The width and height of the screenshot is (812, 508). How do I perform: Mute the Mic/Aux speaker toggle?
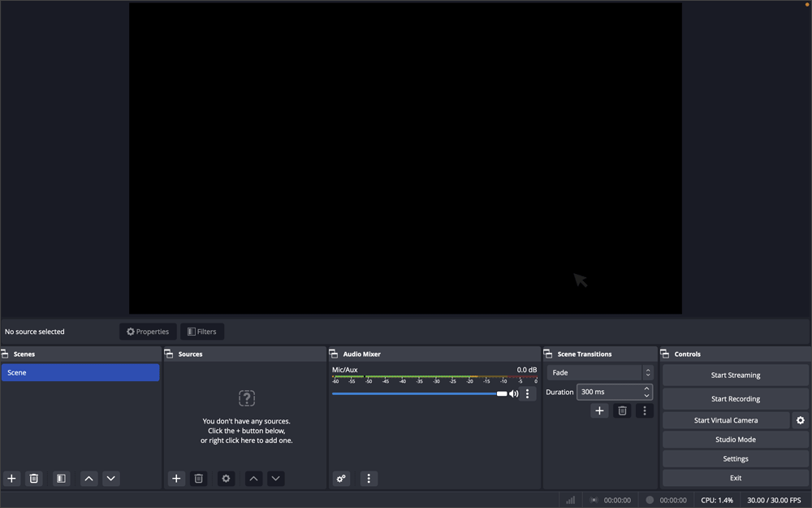[513, 393]
